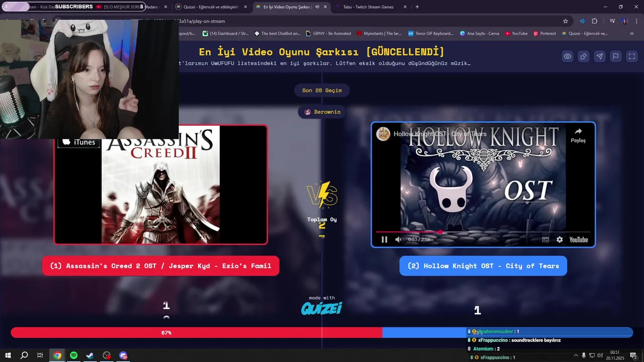The image size is (644, 362).
Task: Open Hollow Knight OST - City of Tears title link
Action: 440,134
